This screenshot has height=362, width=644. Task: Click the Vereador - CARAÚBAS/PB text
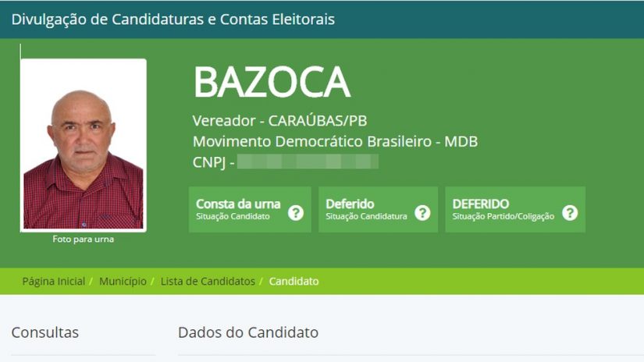[279, 121]
